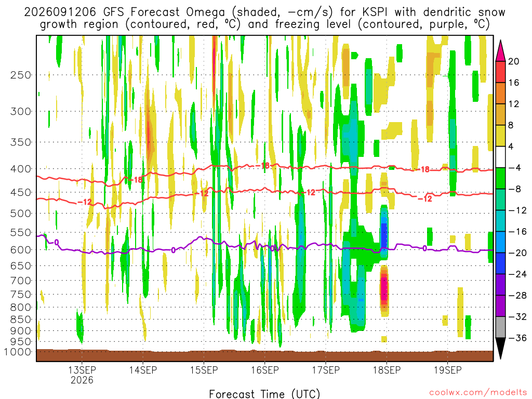Click the purple 0 freezing level contour label near 13SEP
Viewport: 532px width, 399px height.
[x=56, y=242]
